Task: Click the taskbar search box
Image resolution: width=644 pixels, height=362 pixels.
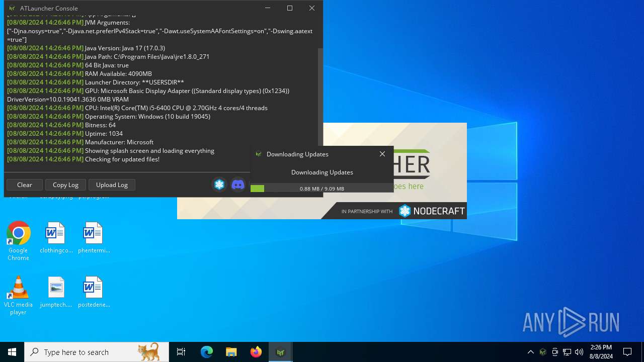Action: (x=97, y=352)
